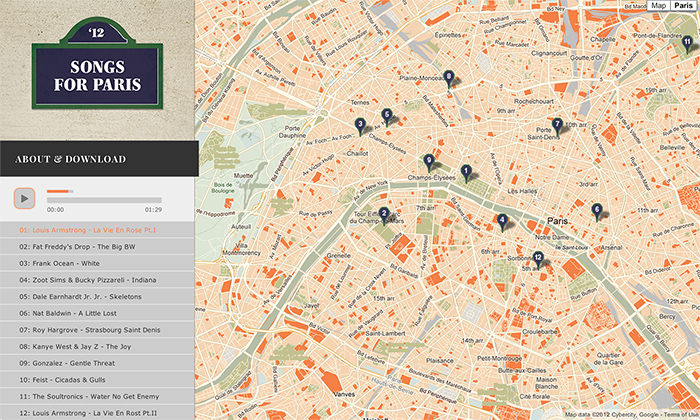Select track 08 Kanye West & Jay Z The Joy
Viewport: 700px width, 420px height.
[97, 346]
